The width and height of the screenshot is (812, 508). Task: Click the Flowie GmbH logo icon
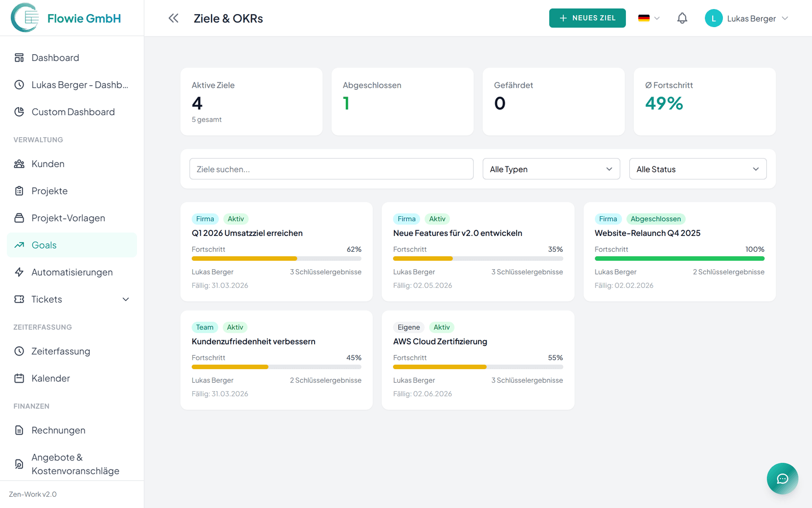[x=25, y=18]
